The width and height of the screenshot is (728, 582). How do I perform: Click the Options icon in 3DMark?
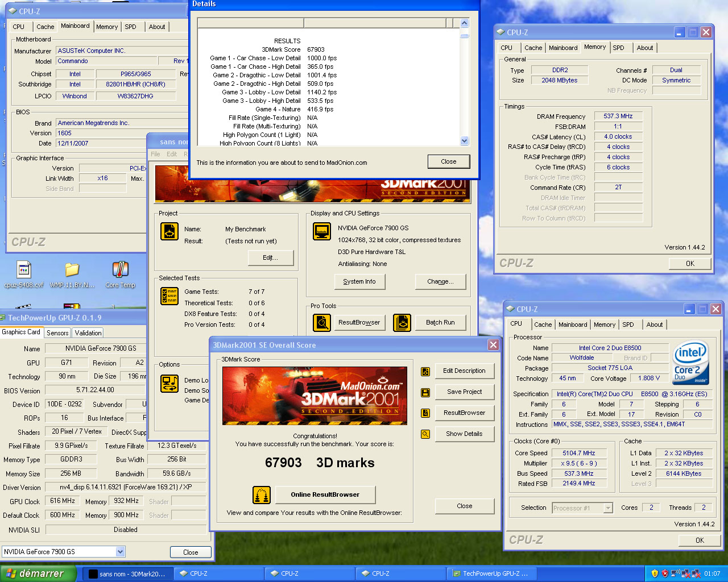[x=169, y=384]
